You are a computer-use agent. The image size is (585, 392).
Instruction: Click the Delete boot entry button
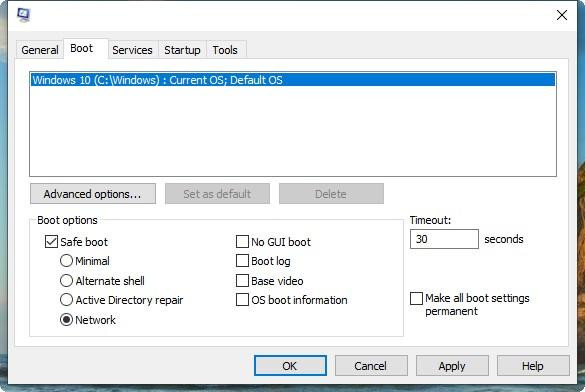click(331, 194)
